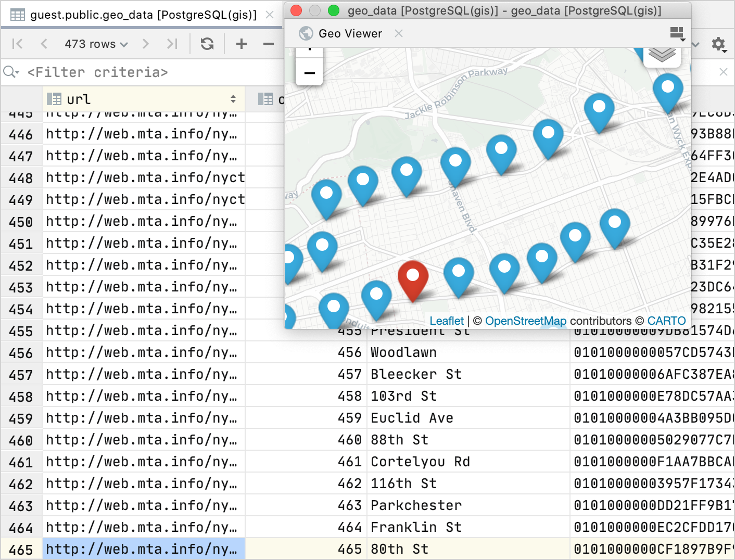Go to the next page of rows
Screen dimensions: 735x560
click(146, 44)
